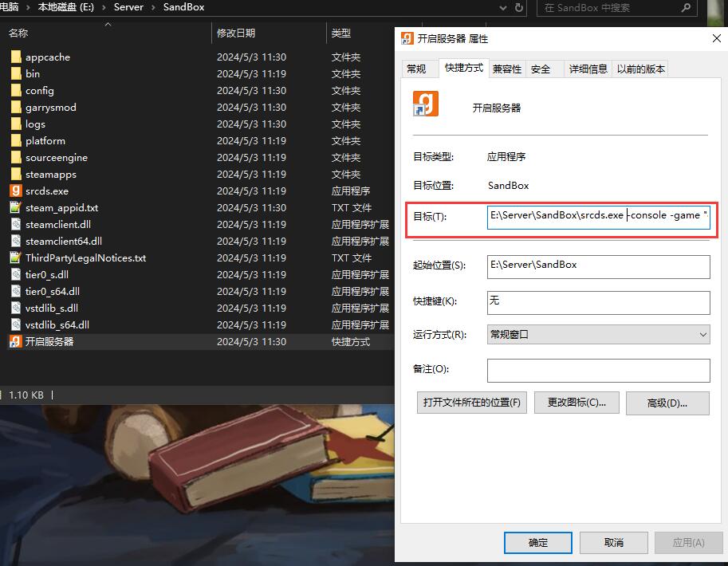Screen dimensions: 728x566
Task: Expand the chevron after 本地磁盘 (E:)
Action: point(104,7)
